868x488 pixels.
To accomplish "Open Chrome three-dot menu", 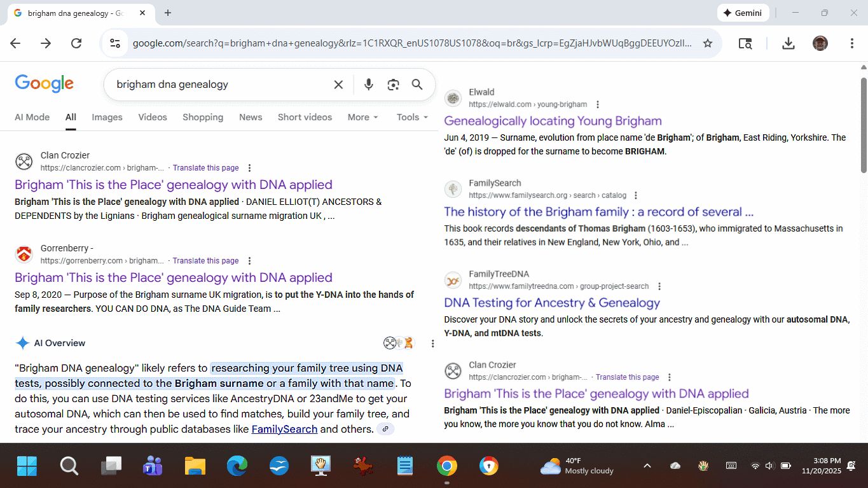I will 851,43.
